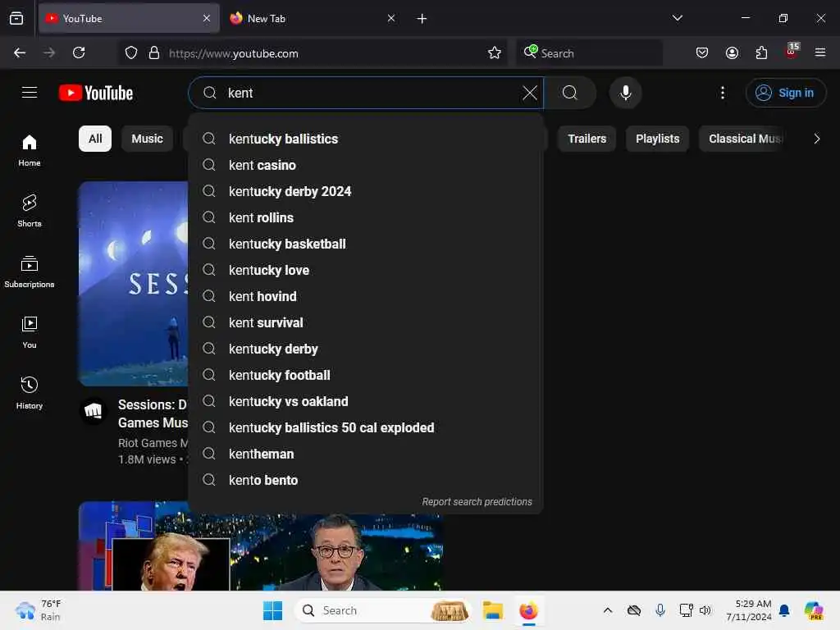Screen dimensions: 840x630
Task: Pick the plain kentucky derby suggestion
Action: pos(366,349)
